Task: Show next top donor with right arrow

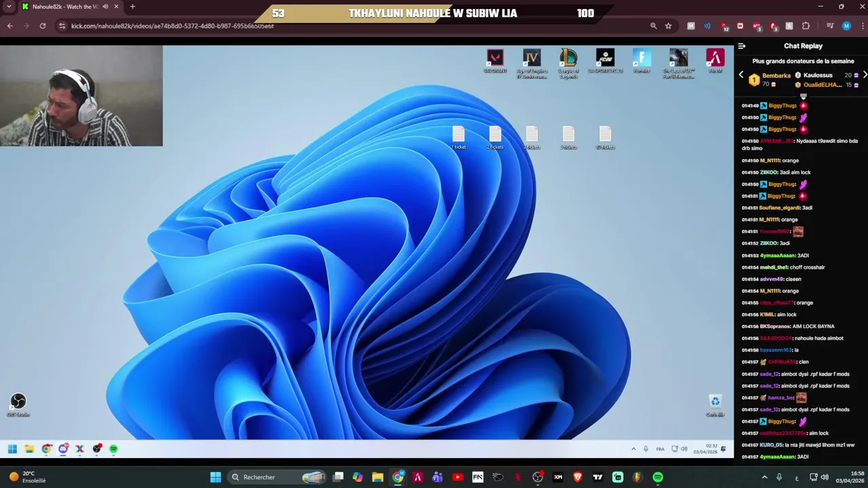Action: pos(865,75)
